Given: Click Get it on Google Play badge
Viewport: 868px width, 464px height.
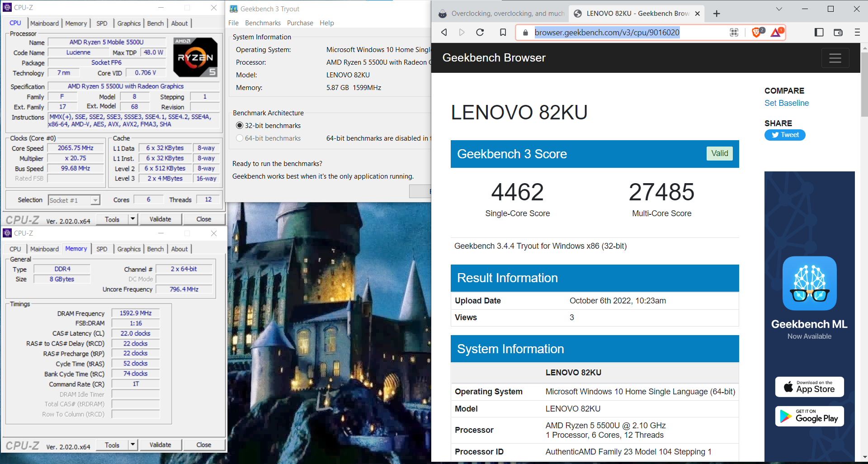Looking at the screenshot, I should [x=809, y=416].
